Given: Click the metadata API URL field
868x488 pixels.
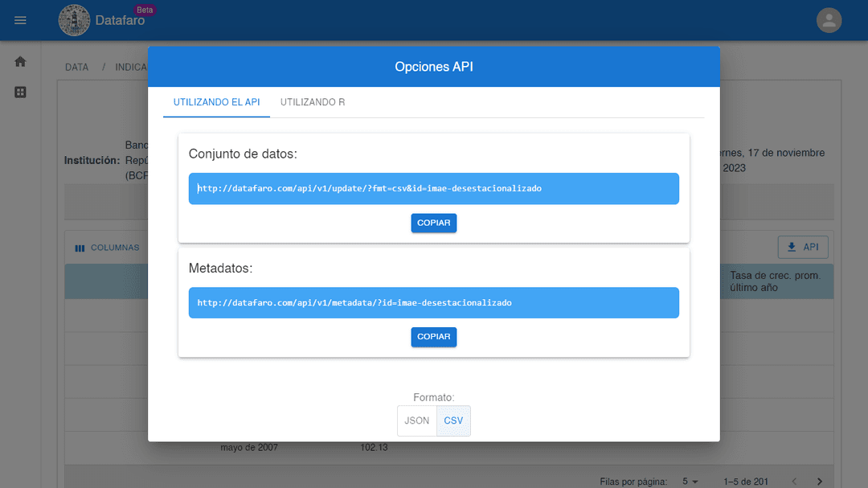Looking at the screenshot, I should coord(434,302).
